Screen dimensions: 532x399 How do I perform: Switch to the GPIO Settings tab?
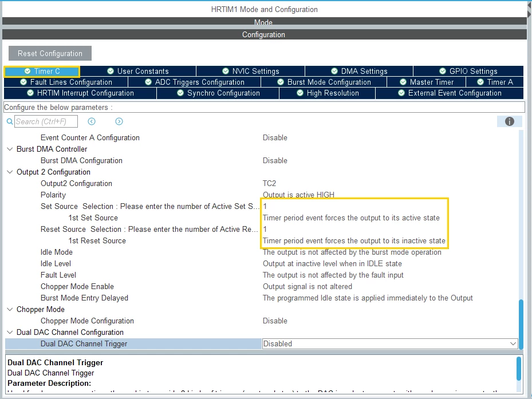pos(468,71)
